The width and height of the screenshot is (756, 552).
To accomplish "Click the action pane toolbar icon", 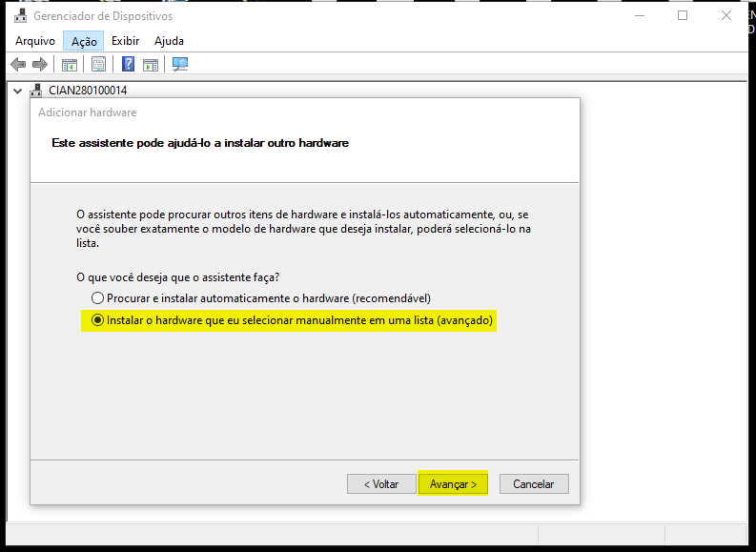I will click(151, 65).
